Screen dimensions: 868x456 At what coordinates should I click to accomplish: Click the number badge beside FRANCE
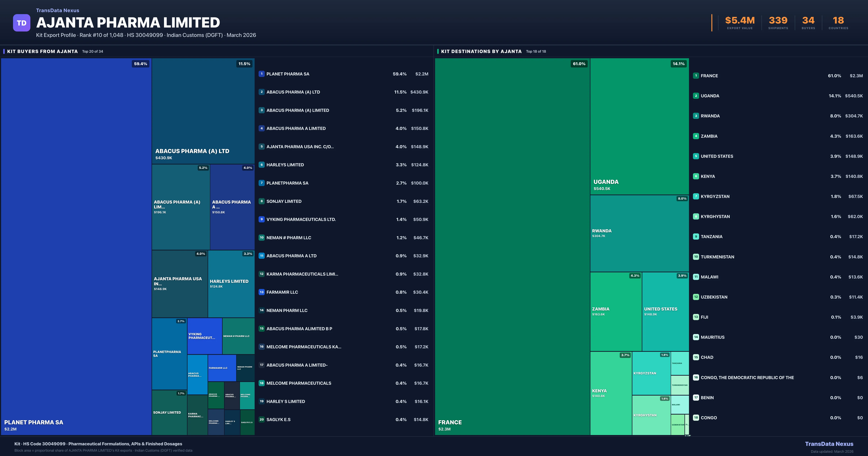click(696, 76)
